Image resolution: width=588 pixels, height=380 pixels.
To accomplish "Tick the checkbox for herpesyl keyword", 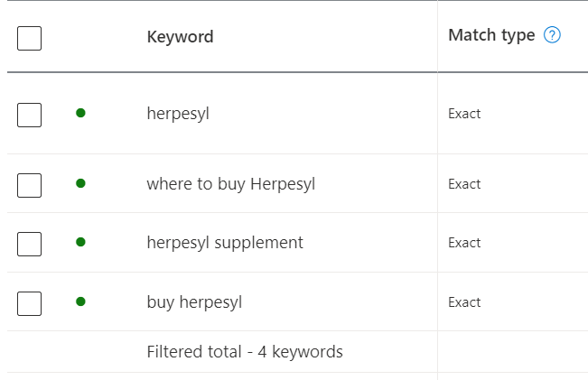I will click(29, 115).
